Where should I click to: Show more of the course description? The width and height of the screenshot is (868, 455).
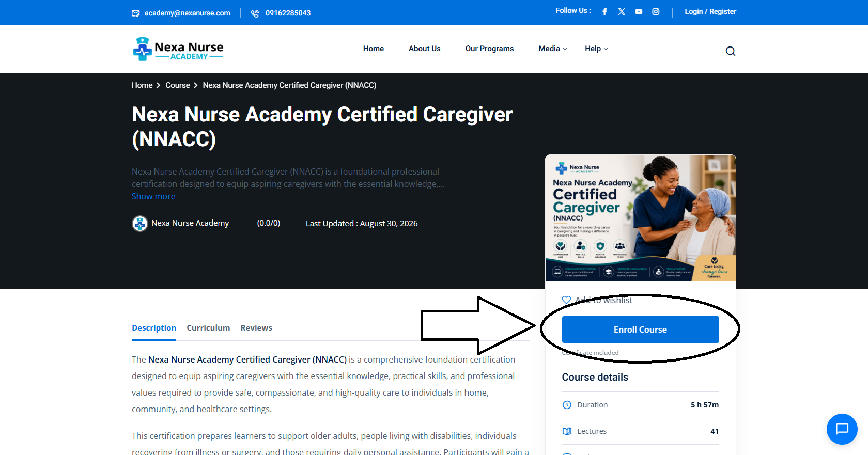click(153, 196)
